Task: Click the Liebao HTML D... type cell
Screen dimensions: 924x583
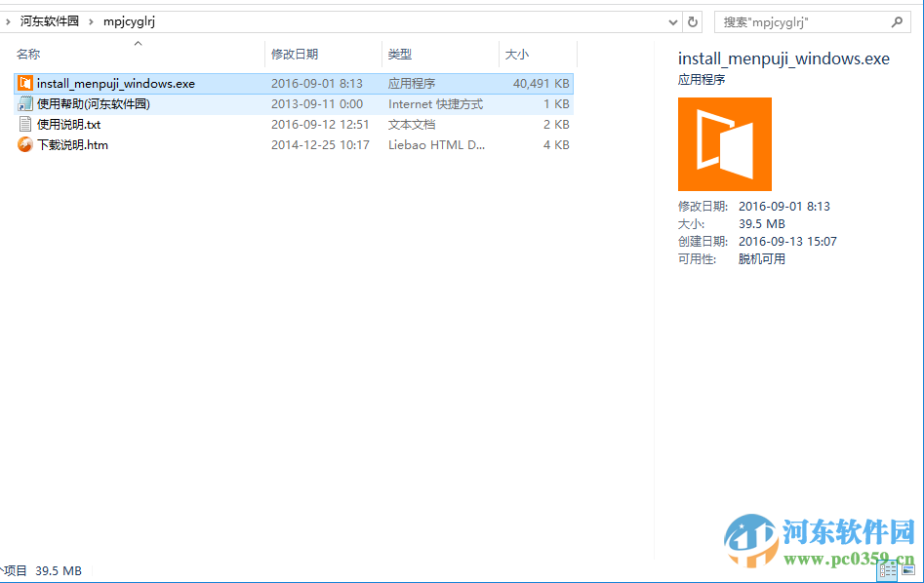Action: point(436,145)
